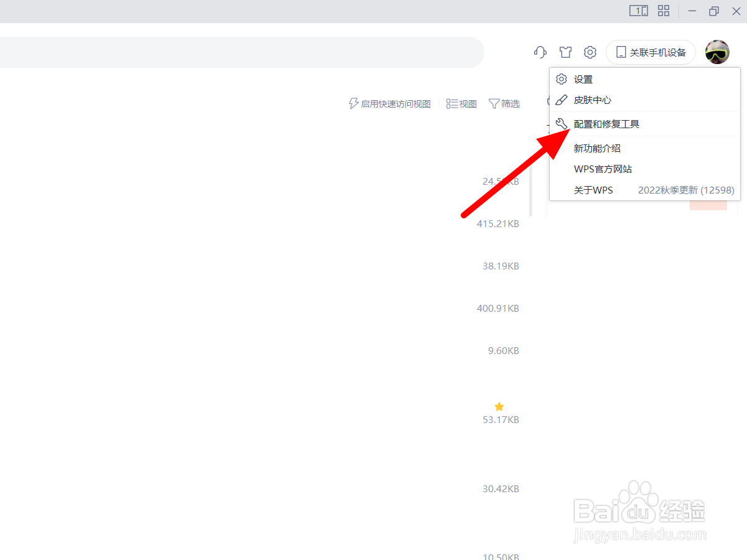Click the gear icon beside 设置 menu entry
Screen dimensions: 747x560
pyautogui.click(x=561, y=79)
